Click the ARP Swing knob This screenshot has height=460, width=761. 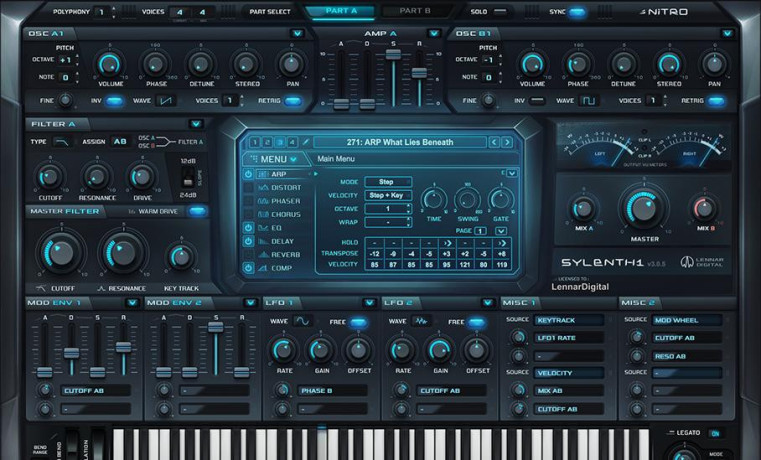(x=467, y=200)
